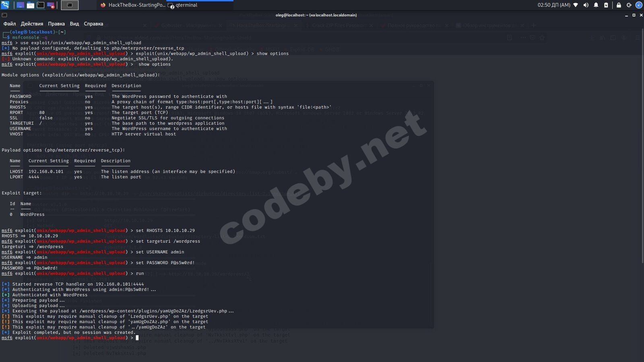Viewport: 644px width, 362px height.
Task: Click the Proxies row name
Action: coord(19,102)
